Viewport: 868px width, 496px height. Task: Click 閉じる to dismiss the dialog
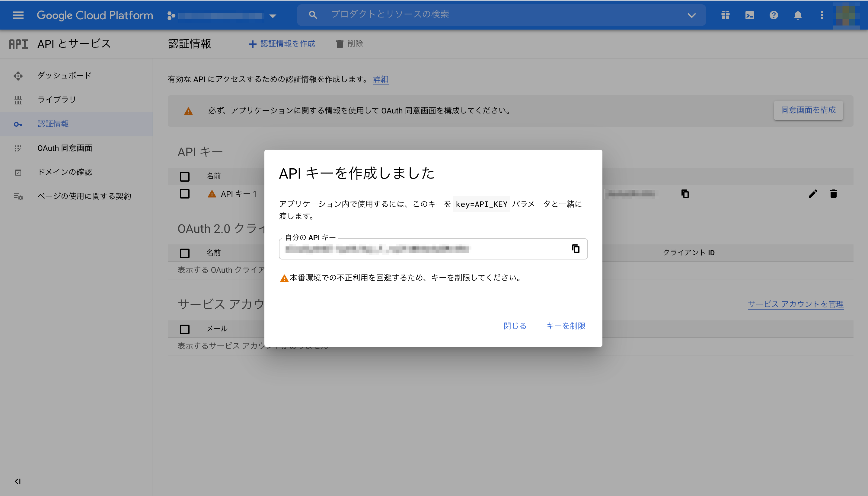pyautogui.click(x=515, y=326)
